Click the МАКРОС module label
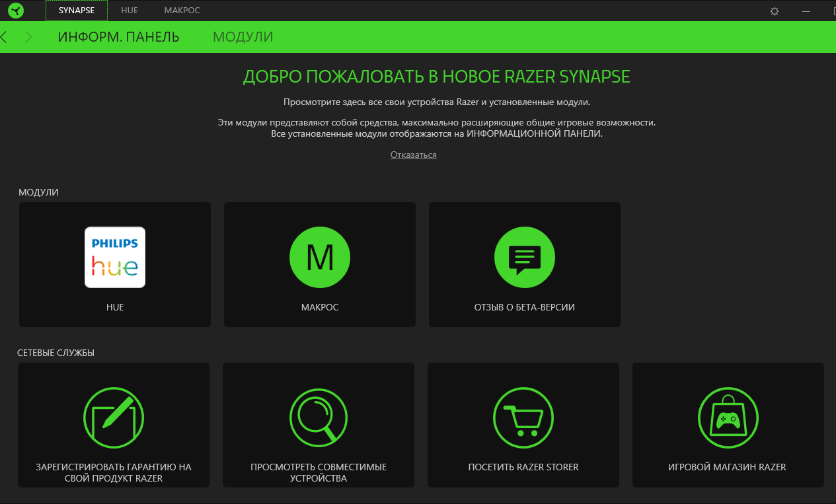 pyautogui.click(x=320, y=307)
